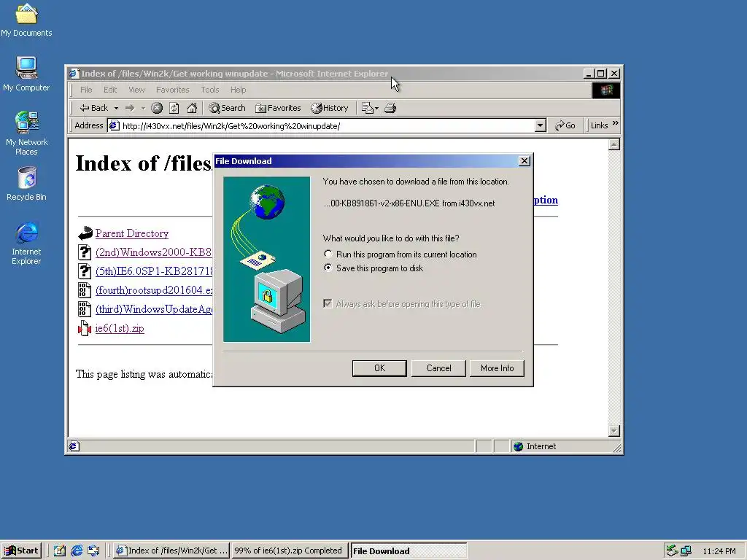
Task: Click the Go button
Action: pos(565,125)
